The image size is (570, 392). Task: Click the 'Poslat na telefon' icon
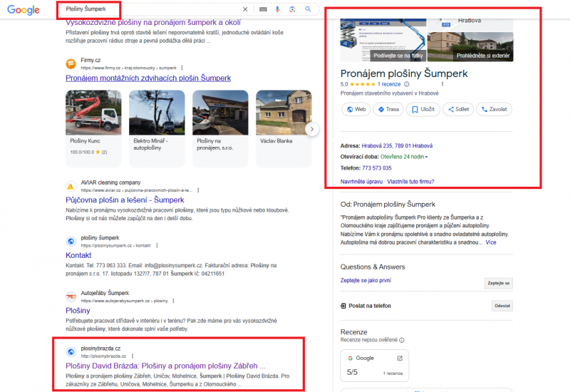click(x=343, y=306)
